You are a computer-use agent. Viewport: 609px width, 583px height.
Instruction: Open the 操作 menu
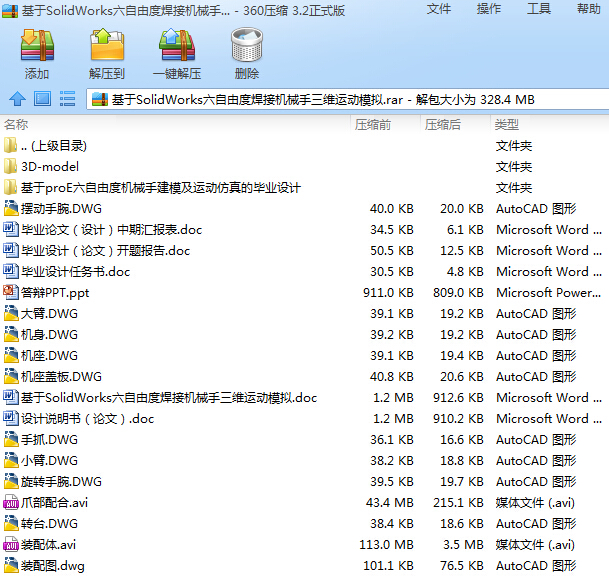point(489,9)
